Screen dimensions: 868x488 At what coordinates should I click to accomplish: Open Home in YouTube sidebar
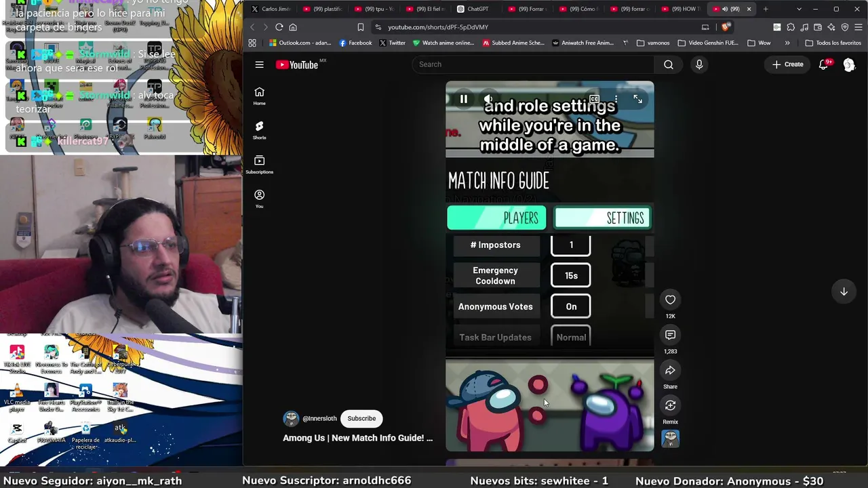(259, 96)
